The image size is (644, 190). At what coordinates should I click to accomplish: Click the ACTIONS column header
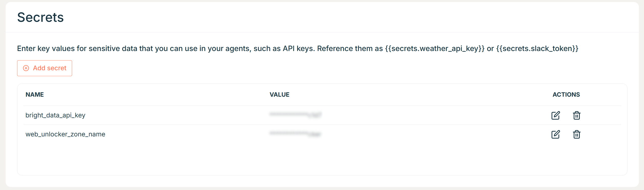(565, 94)
